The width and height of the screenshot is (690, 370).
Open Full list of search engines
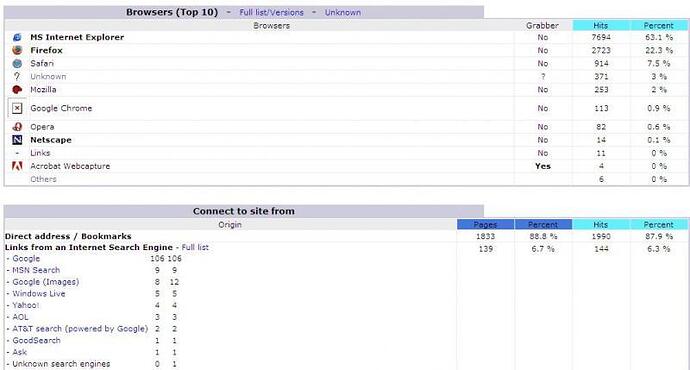click(195, 247)
